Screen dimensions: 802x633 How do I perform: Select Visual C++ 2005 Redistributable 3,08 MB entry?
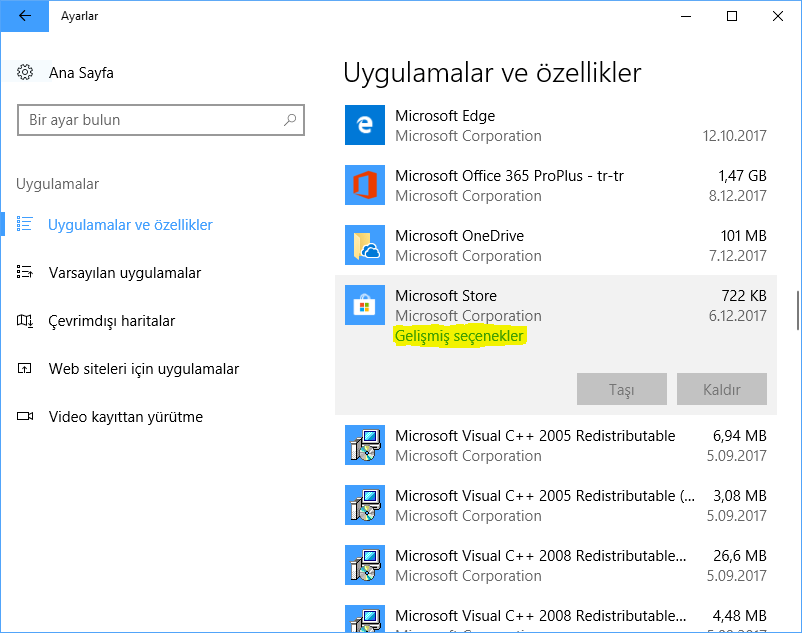pos(545,495)
